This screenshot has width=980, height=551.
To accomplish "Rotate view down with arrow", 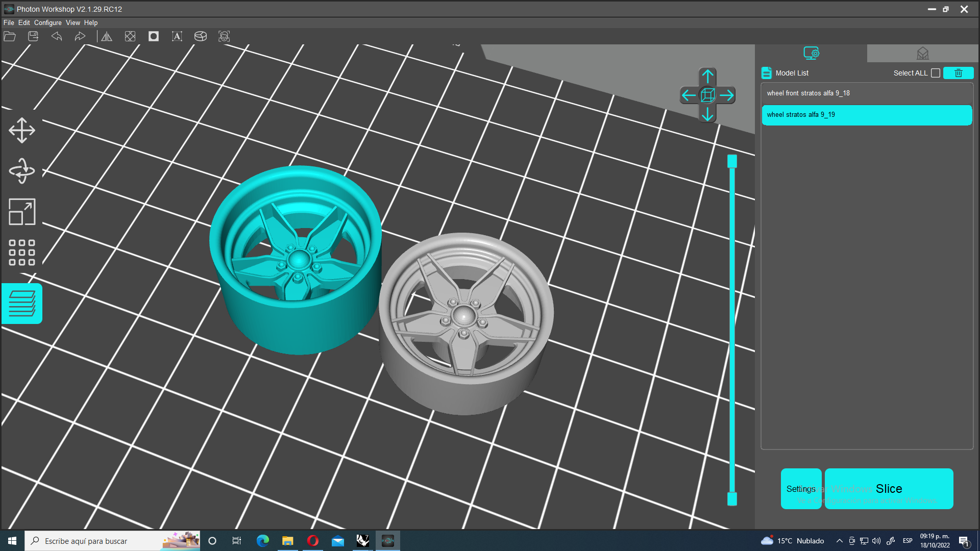I will pyautogui.click(x=707, y=114).
